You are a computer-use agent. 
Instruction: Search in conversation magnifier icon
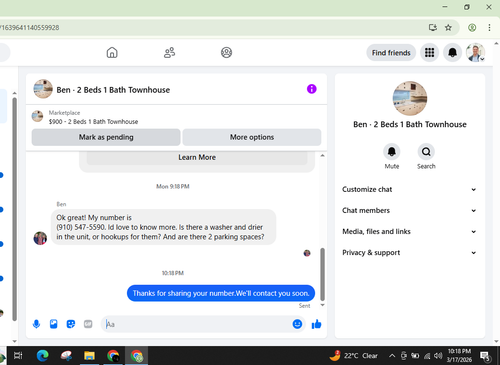coord(426,152)
